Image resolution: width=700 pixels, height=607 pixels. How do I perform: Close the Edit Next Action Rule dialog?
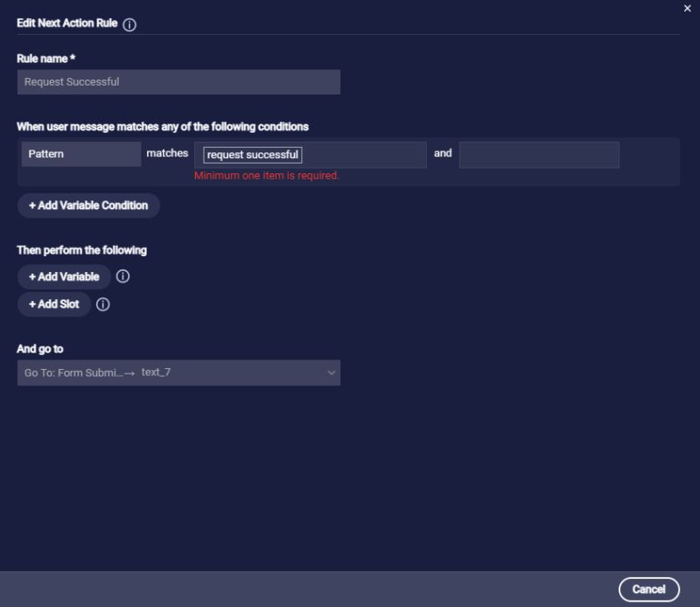(x=687, y=9)
